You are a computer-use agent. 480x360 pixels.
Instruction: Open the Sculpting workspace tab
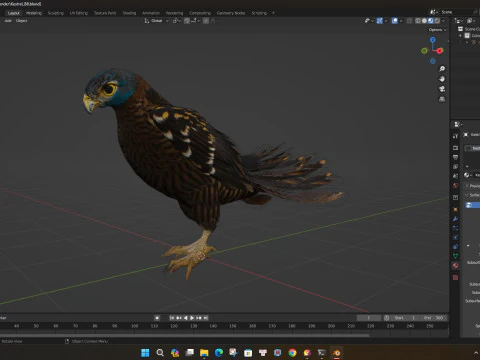(x=55, y=13)
